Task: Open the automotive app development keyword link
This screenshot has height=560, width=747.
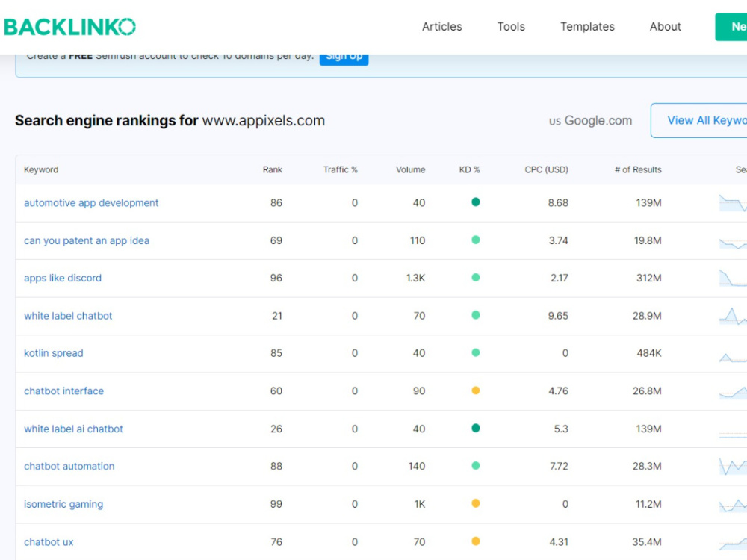Action: (91, 203)
